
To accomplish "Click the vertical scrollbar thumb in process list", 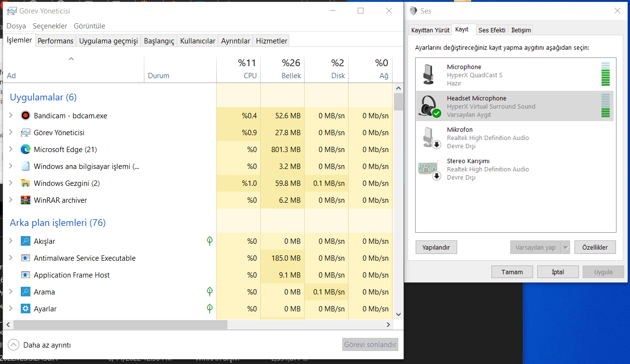I will tap(398, 102).
